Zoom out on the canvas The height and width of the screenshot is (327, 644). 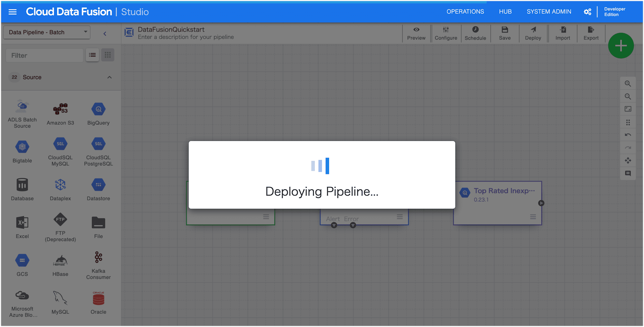[x=628, y=96]
